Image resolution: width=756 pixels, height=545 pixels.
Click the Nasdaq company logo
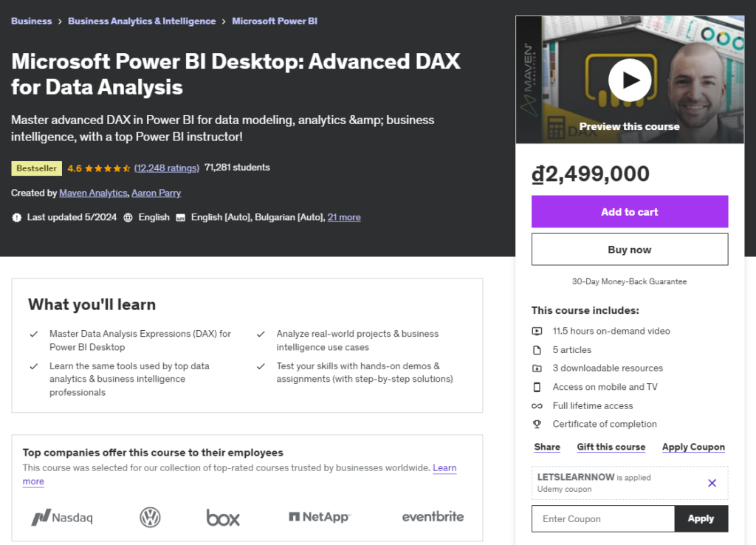(x=62, y=518)
